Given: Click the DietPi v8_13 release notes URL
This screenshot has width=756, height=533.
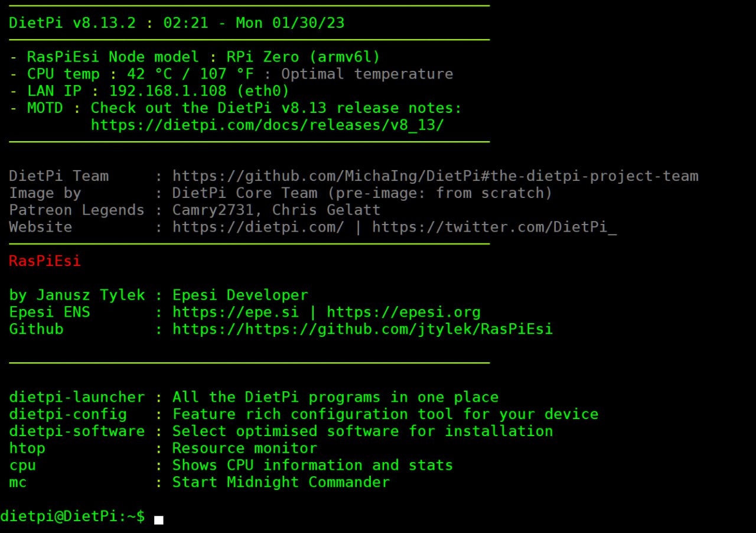Looking at the screenshot, I should click(267, 125).
